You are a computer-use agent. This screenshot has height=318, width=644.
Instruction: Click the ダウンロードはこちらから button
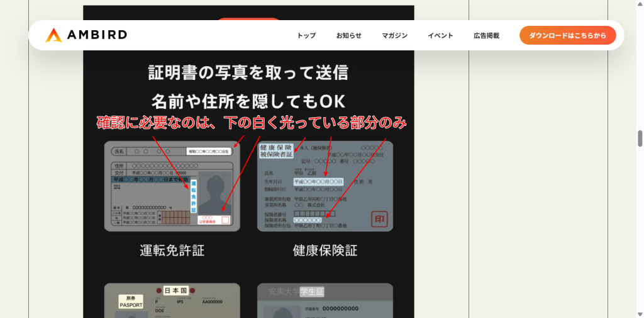tap(568, 35)
